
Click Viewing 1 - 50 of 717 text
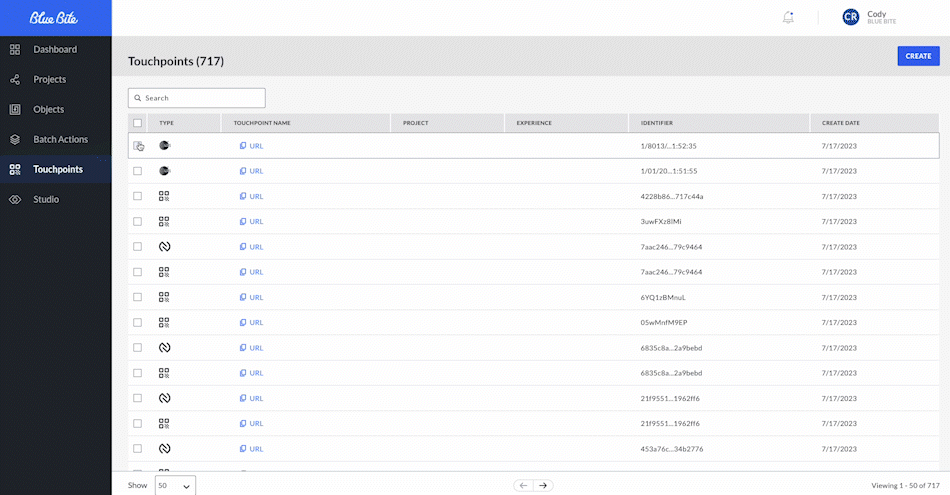pyautogui.click(x=906, y=485)
